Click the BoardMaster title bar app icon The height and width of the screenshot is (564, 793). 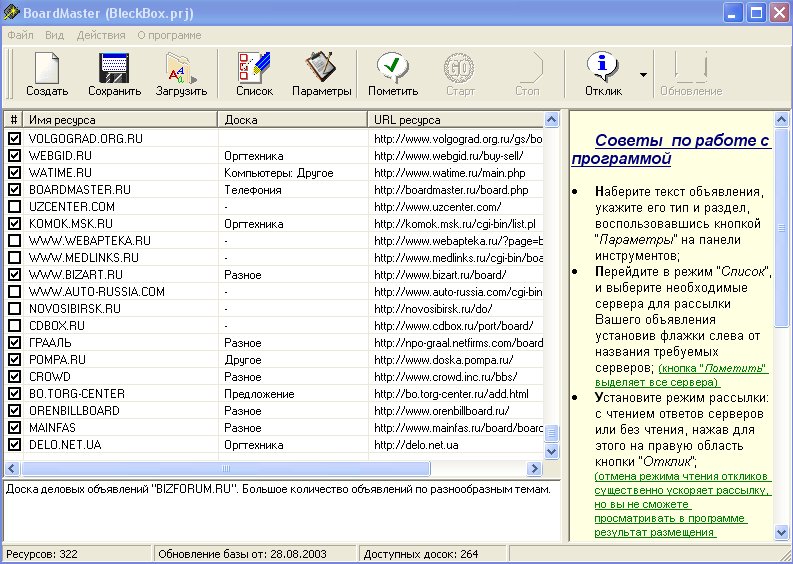click(x=11, y=12)
